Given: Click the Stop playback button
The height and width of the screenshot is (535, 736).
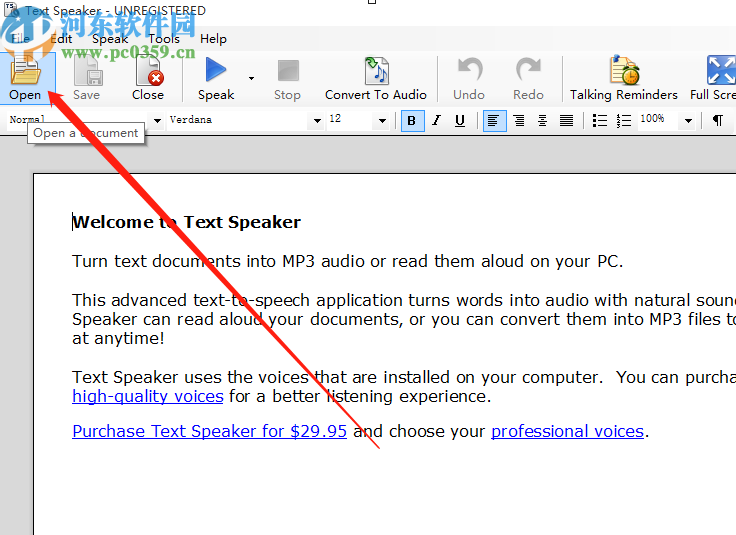Looking at the screenshot, I should pos(287,78).
